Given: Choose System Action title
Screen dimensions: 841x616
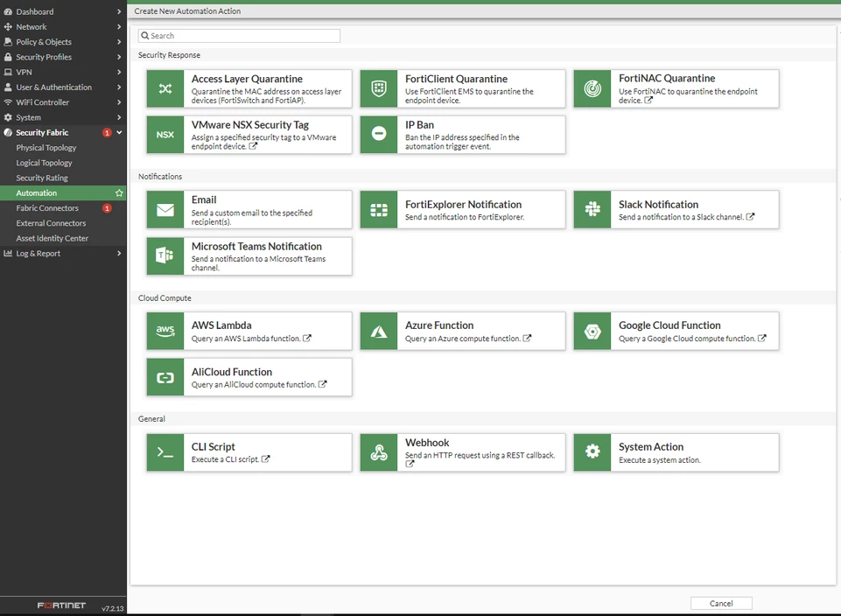Looking at the screenshot, I should coord(651,446).
